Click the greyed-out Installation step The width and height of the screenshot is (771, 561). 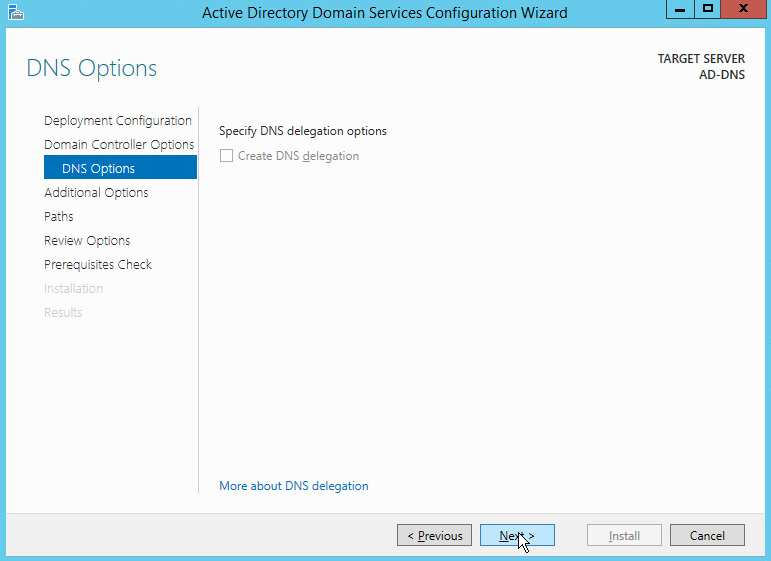73,289
